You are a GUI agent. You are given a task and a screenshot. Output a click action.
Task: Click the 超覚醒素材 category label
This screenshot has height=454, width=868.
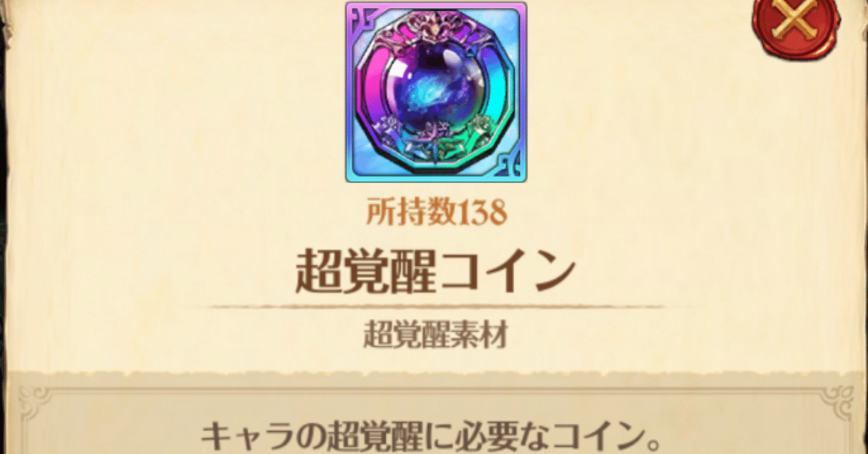point(435,335)
